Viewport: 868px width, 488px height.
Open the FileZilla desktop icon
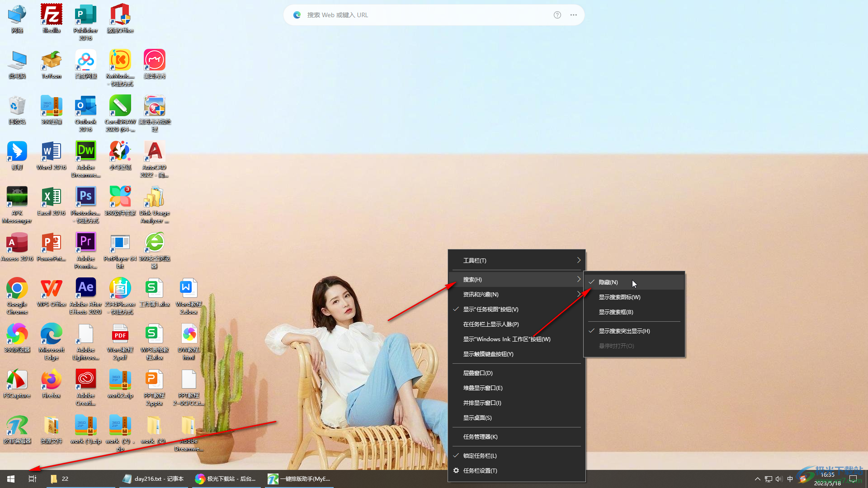click(52, 18)
